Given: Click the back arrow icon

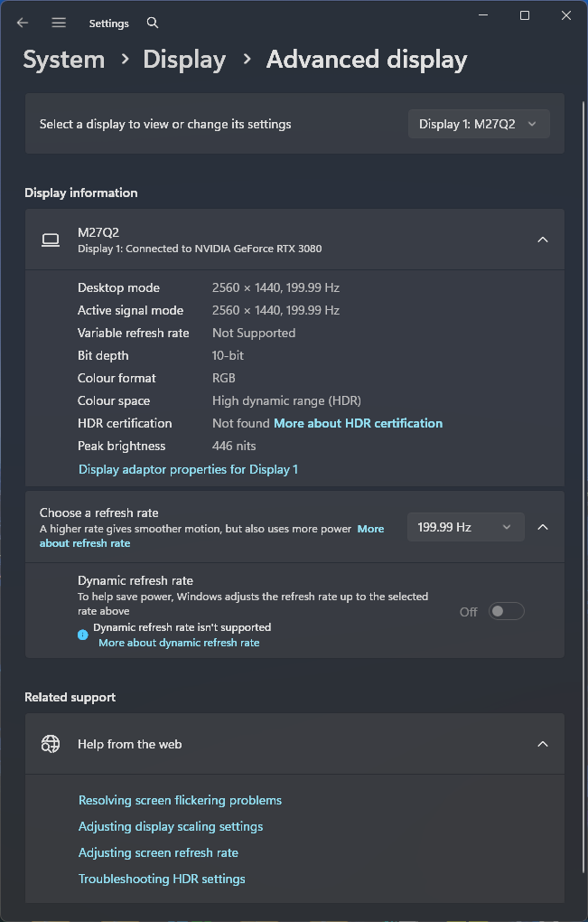Looking at the screenshot, I should tap(23, 23).
